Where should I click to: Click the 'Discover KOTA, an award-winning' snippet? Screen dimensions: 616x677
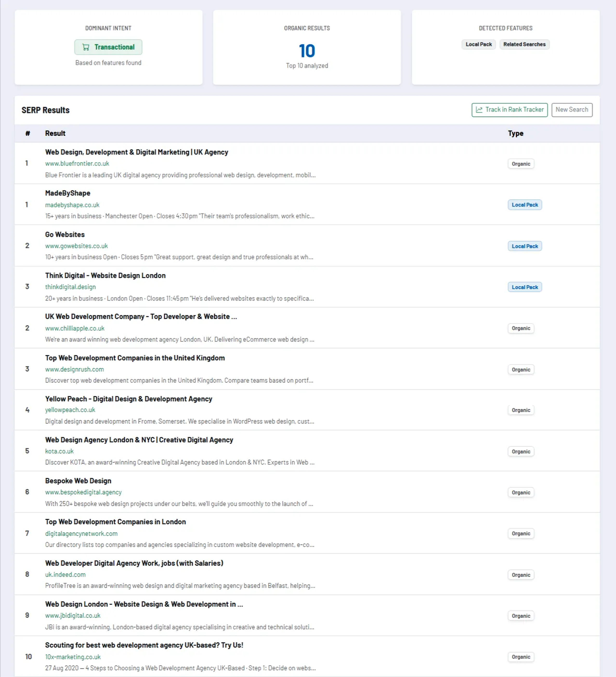point(180,462)
